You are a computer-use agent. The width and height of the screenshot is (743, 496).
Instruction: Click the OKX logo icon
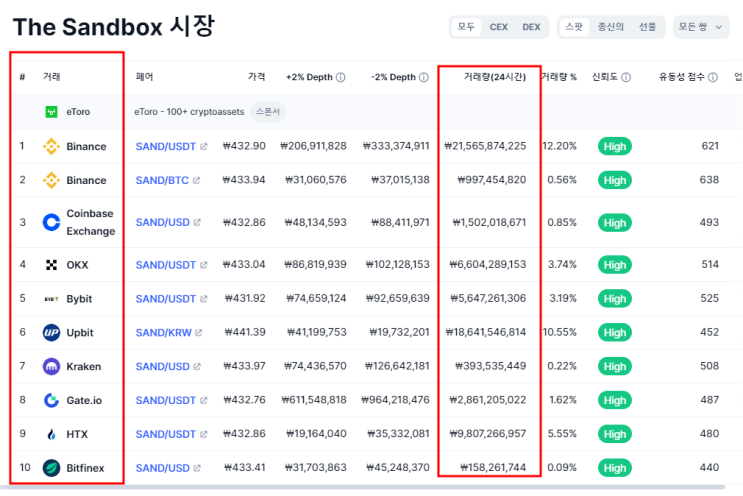point(51,265)
